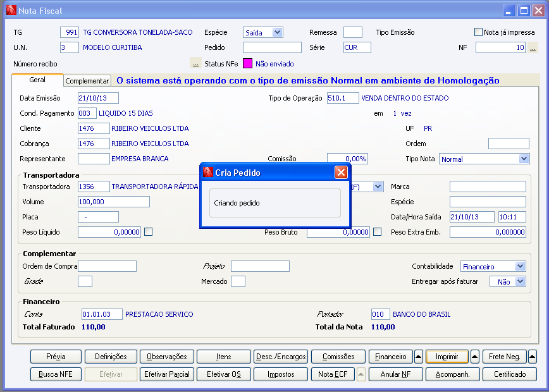Open the Entregar após faturar dropdown
Screen dimensions: 549x392
tap(520, 281)
